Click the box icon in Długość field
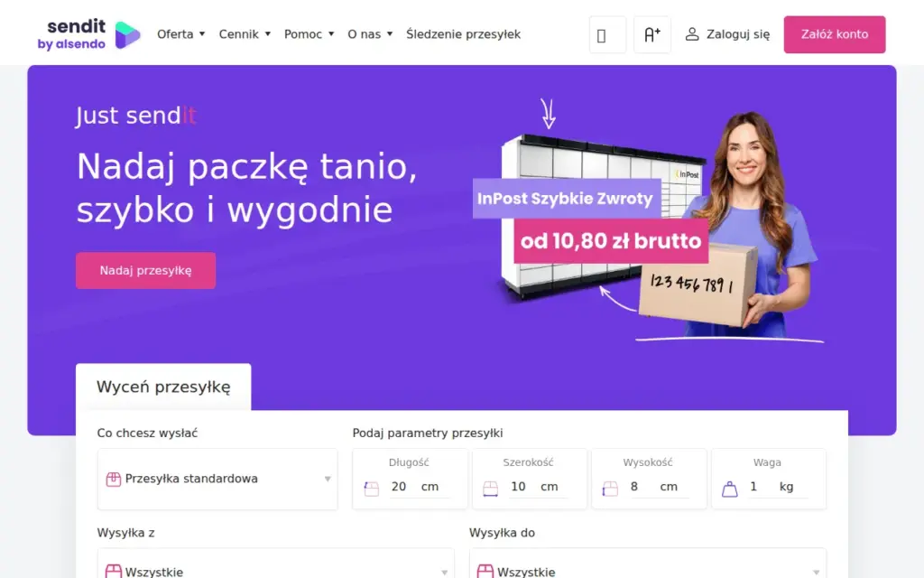Image resolution: width=924 pixels, height=578 pixels. pos(371,489)
